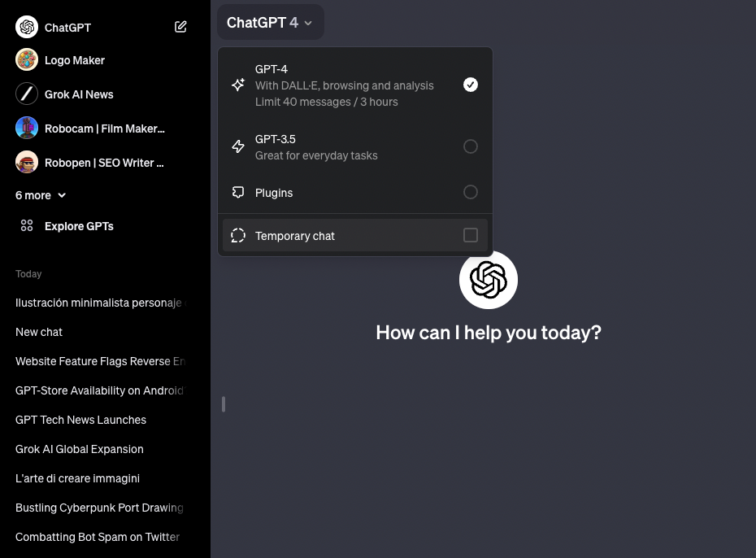Image resolution: width=756 pixels, height=558 pixels.
Task: Collapse the ChatGPT 4 model dropdown
Action: [x=271, y=23]
